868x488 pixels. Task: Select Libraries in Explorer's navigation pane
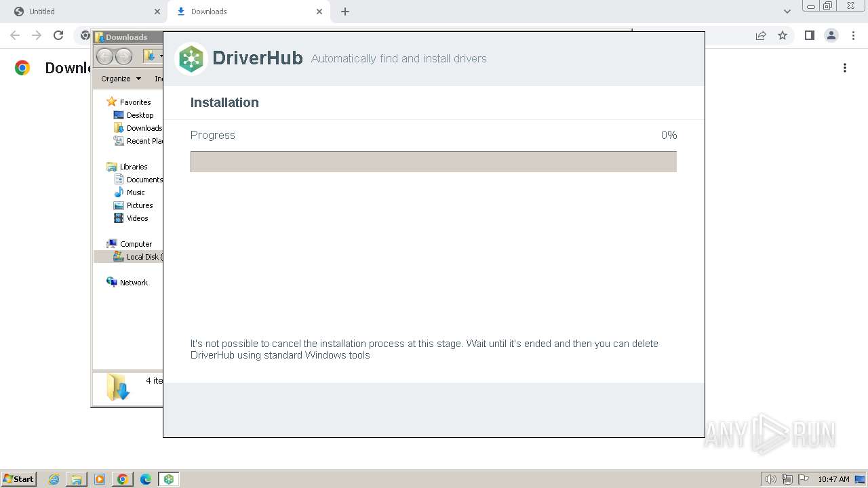tap(127, 167)
